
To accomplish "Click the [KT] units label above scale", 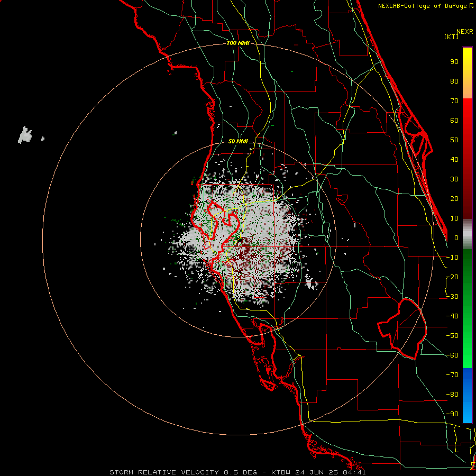I will pos(451,36).
